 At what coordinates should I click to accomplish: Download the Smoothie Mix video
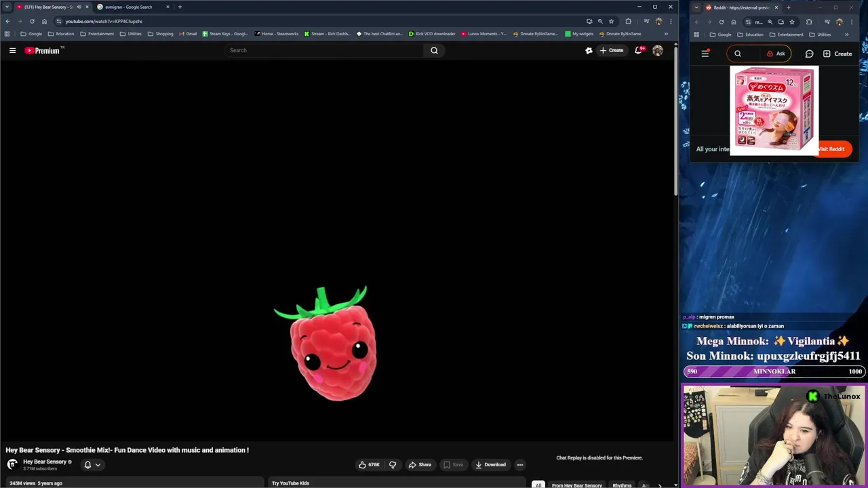click(490, 465)
